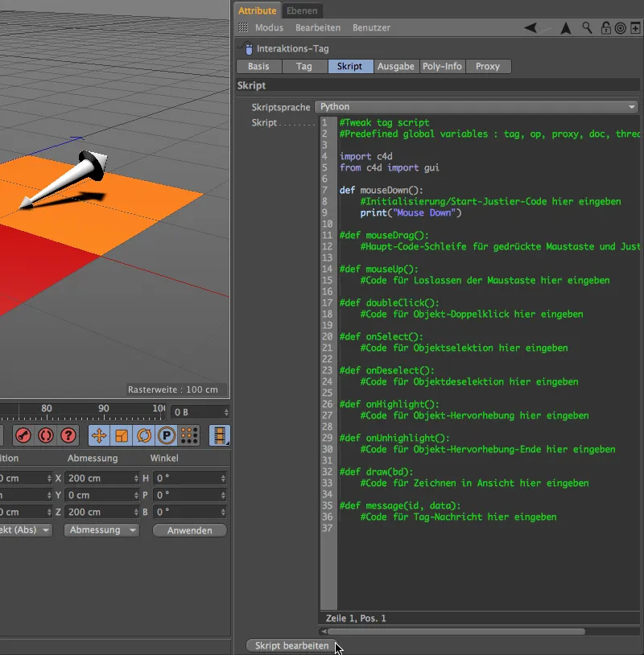This screenshot has width=644, height=655.
Task: Click the 'import c4d' code line
Action: click(x=366, y=156)
